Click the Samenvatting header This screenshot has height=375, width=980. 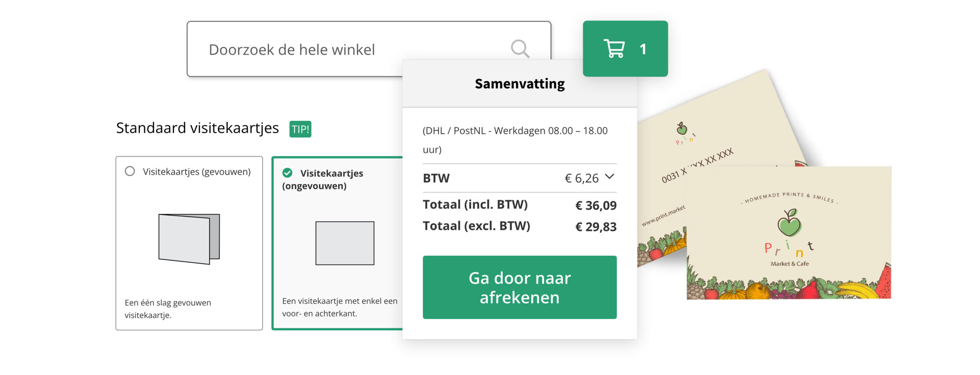click(519, 84)
